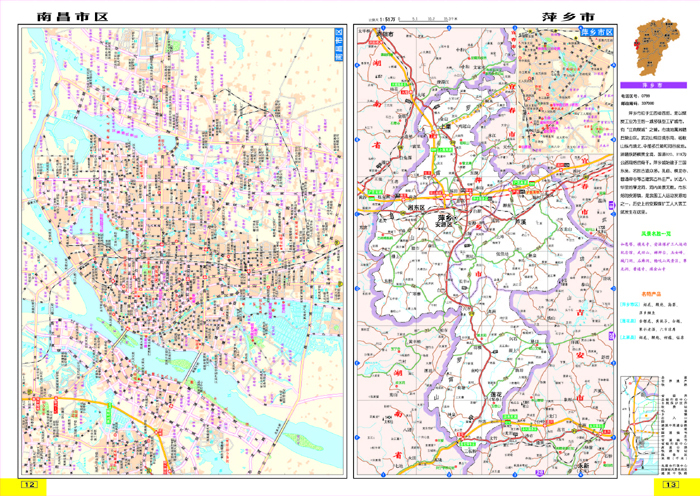The image size is (700, 496).
Task: Select the page 12 number box
Action: (x=28, y=486)
